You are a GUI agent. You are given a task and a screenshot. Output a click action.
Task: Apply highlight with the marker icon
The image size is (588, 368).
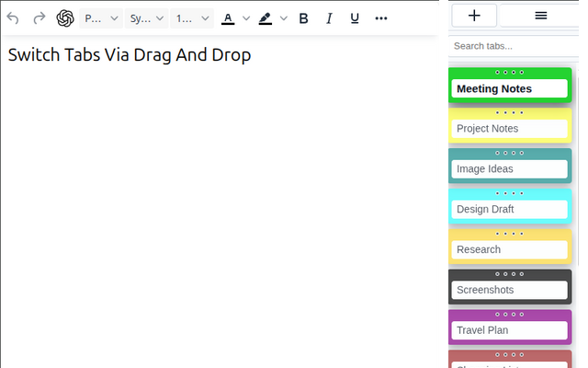coord(266,18)
